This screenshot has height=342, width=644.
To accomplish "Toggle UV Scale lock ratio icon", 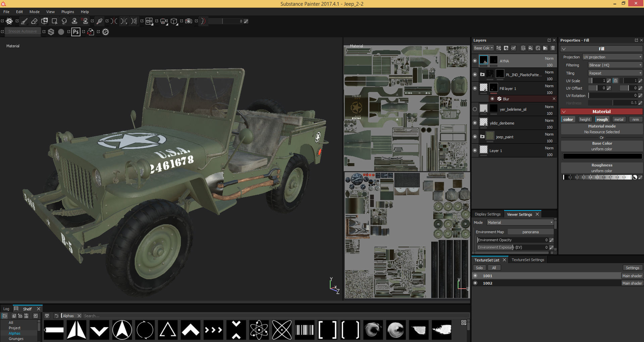I will pyautogui.click(x=615, y=81).
